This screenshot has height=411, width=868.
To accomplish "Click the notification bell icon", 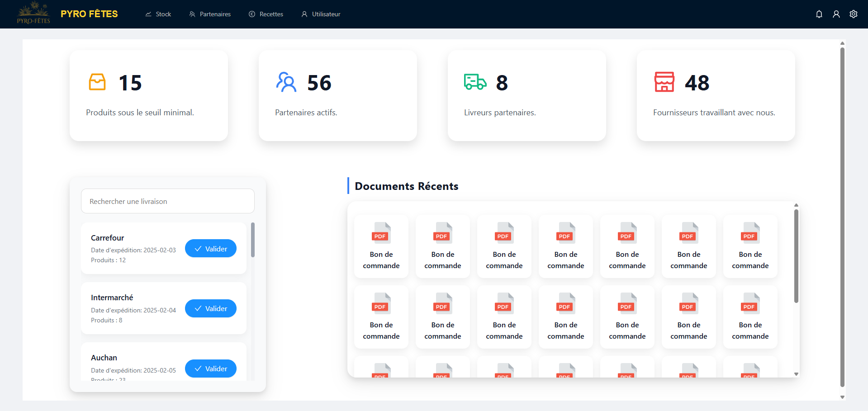I will click(819, 14).
